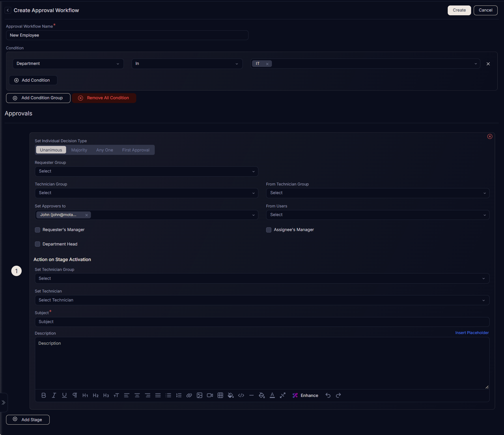Remove John from approvers
The image size is (504, 435).
[87, 215]
